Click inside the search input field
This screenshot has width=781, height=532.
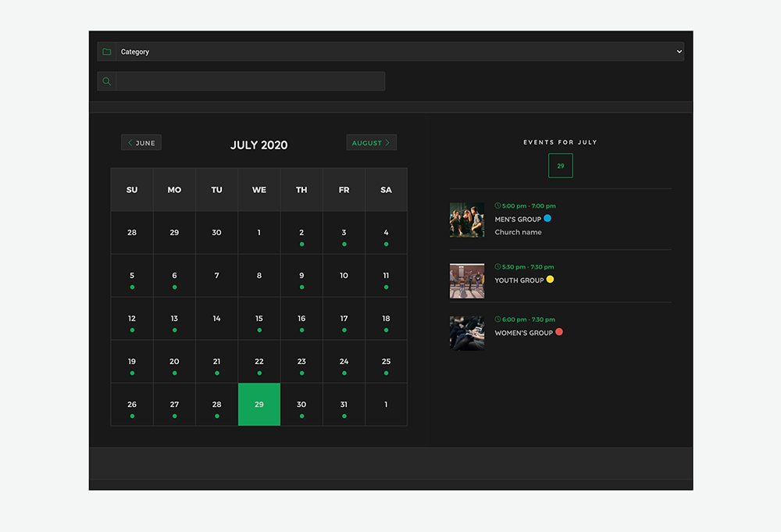click(x=250, y=81)
